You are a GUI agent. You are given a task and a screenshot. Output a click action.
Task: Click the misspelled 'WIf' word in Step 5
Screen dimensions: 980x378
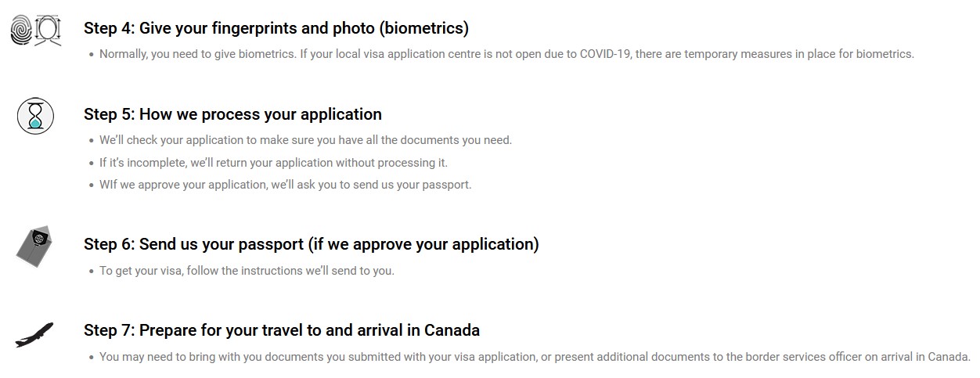tap(108, 185)
